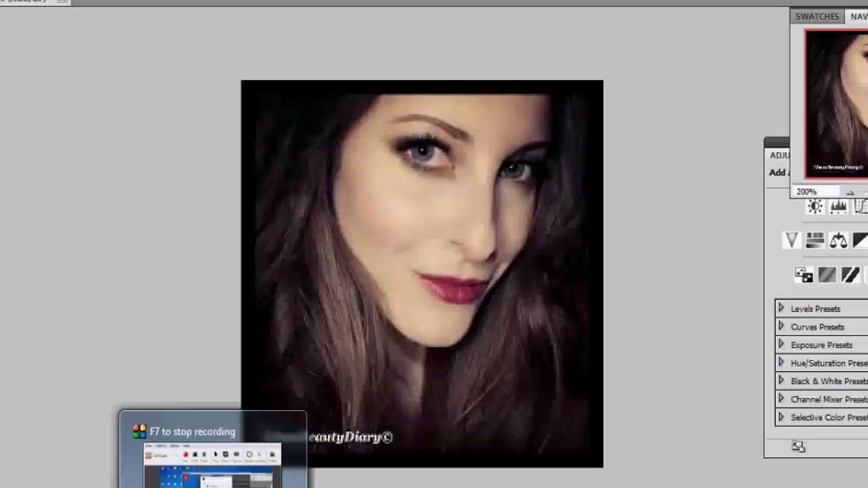Viewport: 868px width, 488px height.
Task: Click the recorder logo in taskbar preview
Action: [x=139, y=432]
